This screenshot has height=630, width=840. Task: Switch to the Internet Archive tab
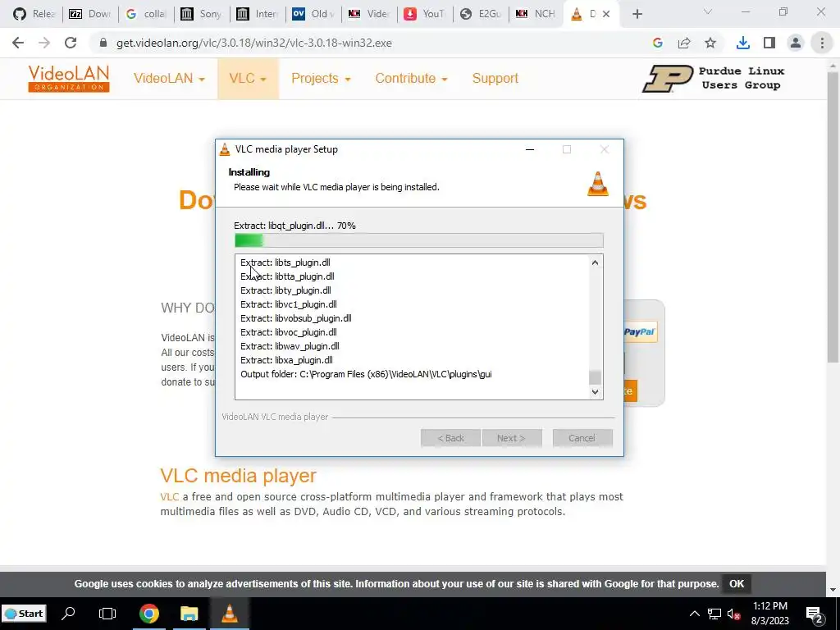[257, 14]
